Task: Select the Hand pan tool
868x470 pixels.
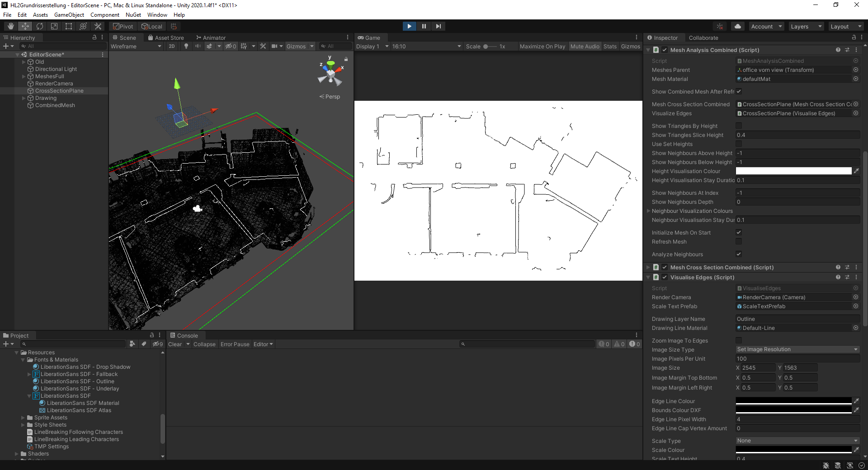Action: click(10, 26)
